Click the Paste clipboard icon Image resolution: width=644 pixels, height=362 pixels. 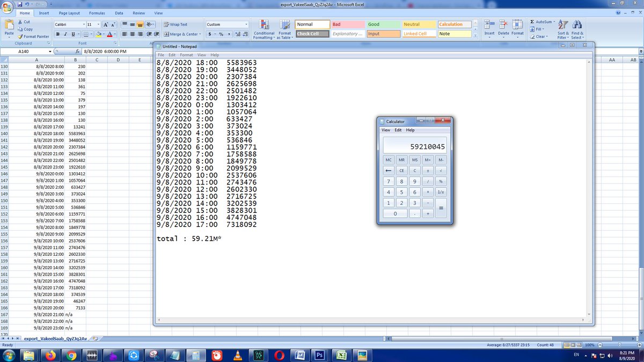coord(9,25)
